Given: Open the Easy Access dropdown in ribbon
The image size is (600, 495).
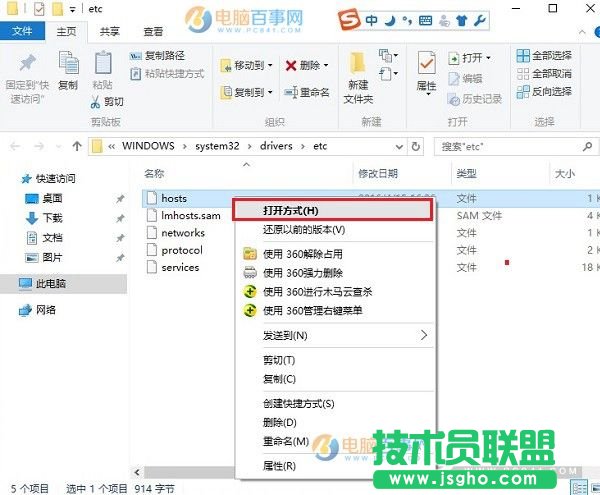Looking at the screenshot, I should (389, 73).
